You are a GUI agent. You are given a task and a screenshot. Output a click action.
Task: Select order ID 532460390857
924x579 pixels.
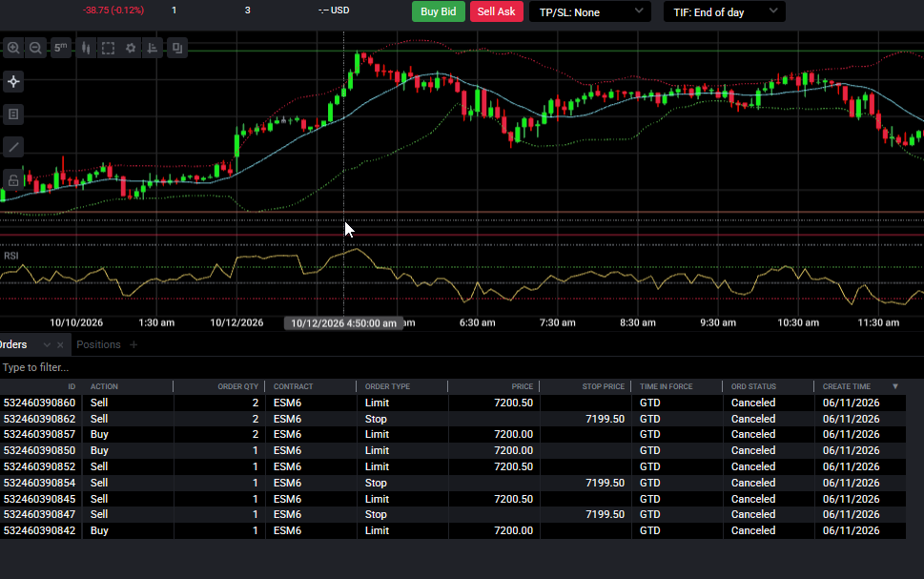[x=39, y=434]
